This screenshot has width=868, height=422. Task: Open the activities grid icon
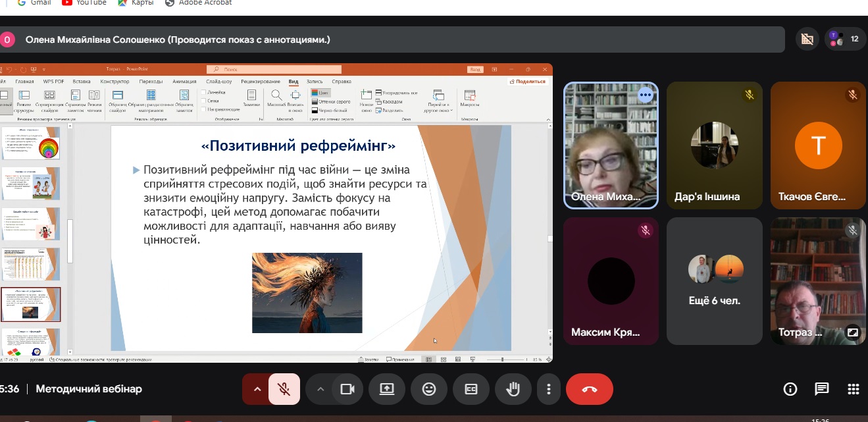pyautogui.click(x=853, y=389)
